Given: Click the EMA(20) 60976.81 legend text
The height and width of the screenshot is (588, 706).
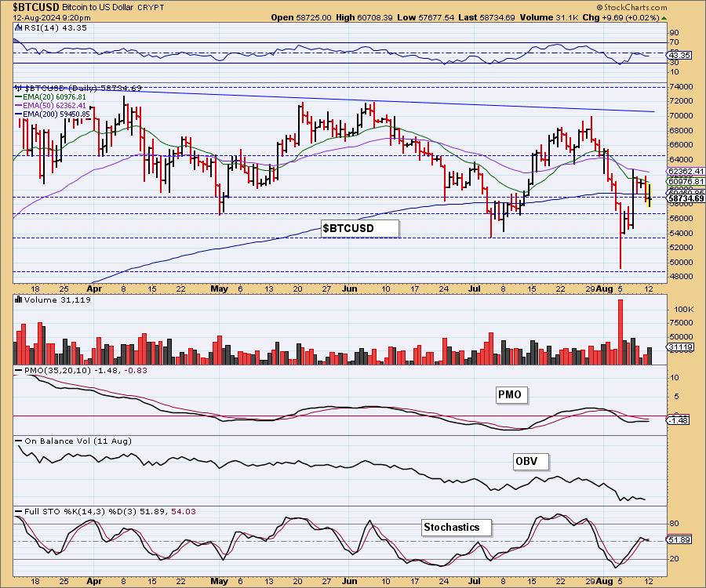Looking at the screenshot, I should click(x=54, y=96).
